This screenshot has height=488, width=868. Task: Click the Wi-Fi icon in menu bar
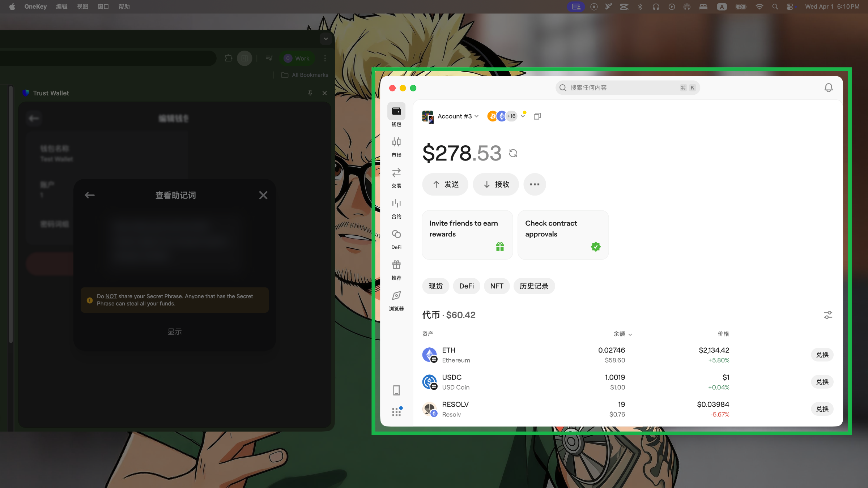point(759,7)
